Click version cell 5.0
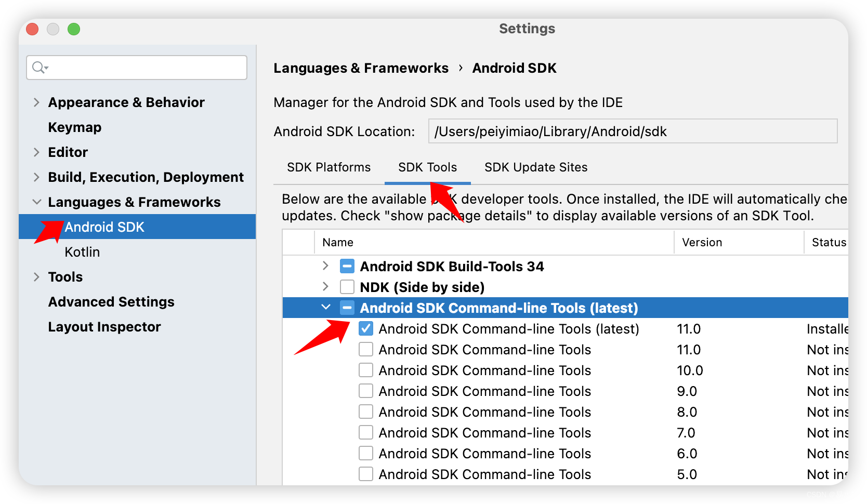Viewport: 867px width, 504px height. [687, 474]
